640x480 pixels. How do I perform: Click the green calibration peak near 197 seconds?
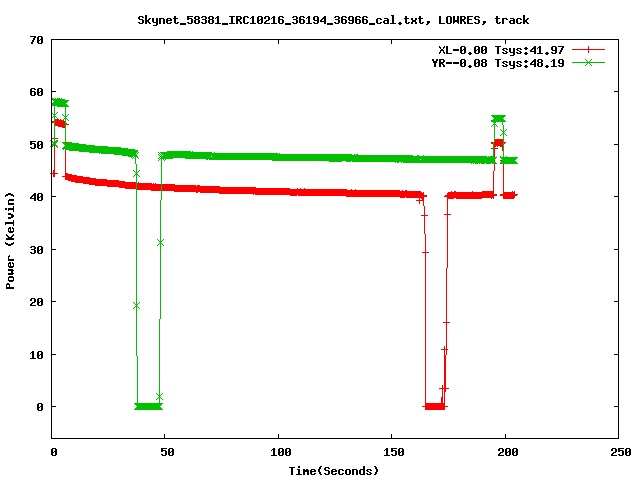coord(498,119)
